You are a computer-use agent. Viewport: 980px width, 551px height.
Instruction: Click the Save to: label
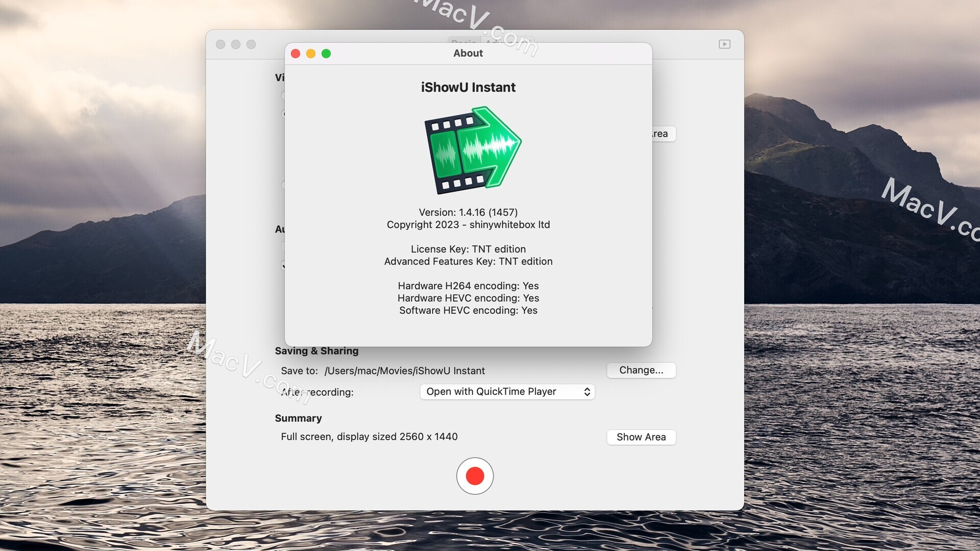[x=299, y=371]
